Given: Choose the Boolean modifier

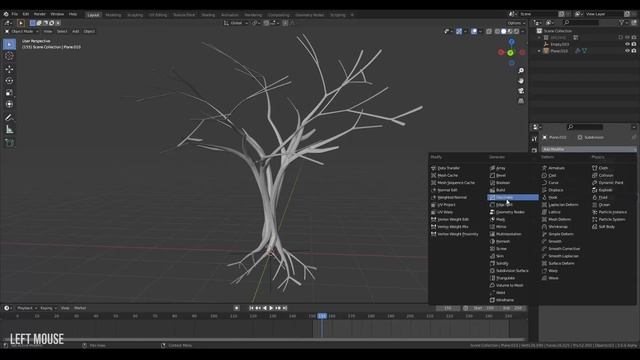Looking at the screenshot, I should [503, 183].
